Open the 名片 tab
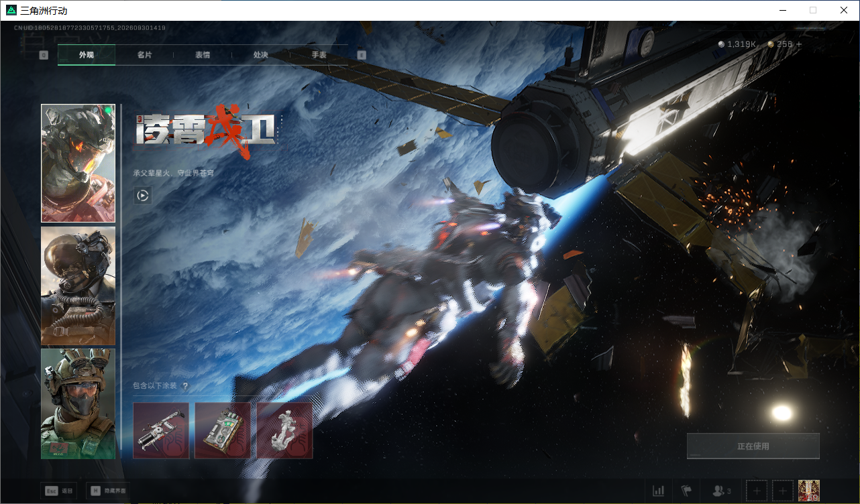The image size is (860, 504). [144, 55]
